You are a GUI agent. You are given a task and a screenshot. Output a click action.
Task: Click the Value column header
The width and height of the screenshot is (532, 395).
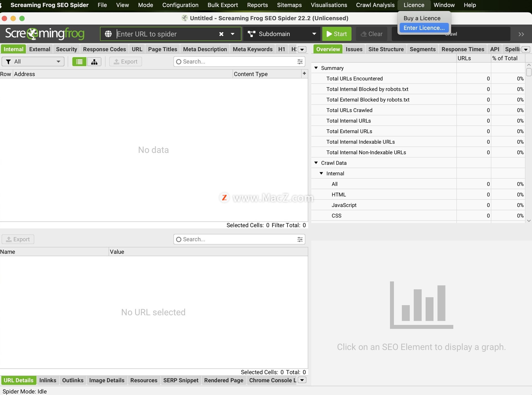point(208,252)
